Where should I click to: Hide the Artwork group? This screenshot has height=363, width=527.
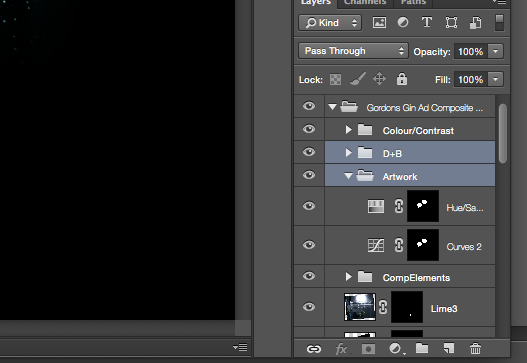tap(309, 175)
